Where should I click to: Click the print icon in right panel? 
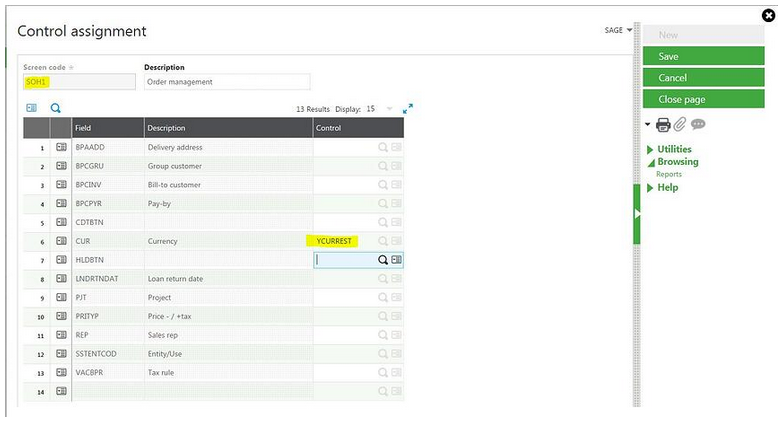[x=662, y=125]
